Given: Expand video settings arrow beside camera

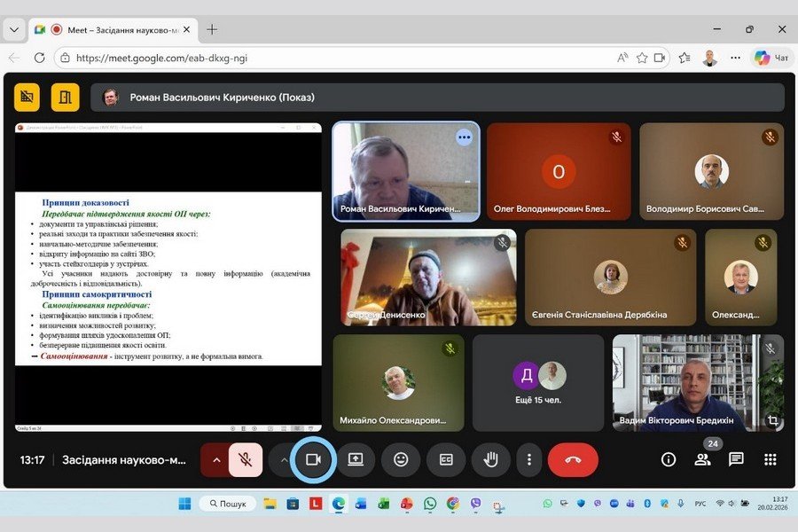Looking at the screenshot, I should [x=284, y=459].
